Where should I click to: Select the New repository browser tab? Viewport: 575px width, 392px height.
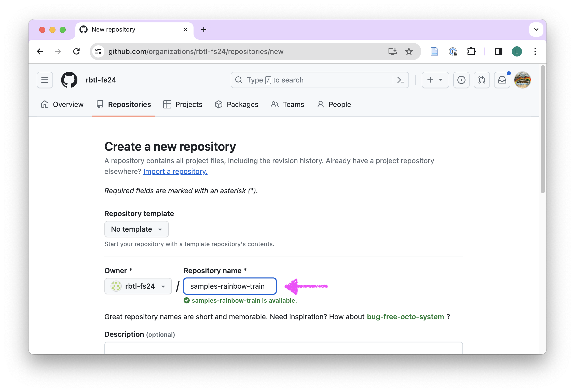tap(134, 30)
